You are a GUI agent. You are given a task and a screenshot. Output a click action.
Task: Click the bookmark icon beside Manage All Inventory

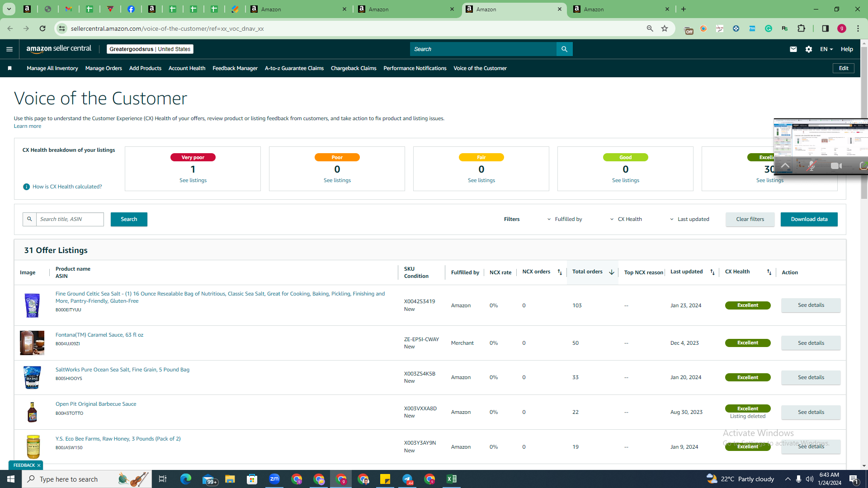click(9, 68)
